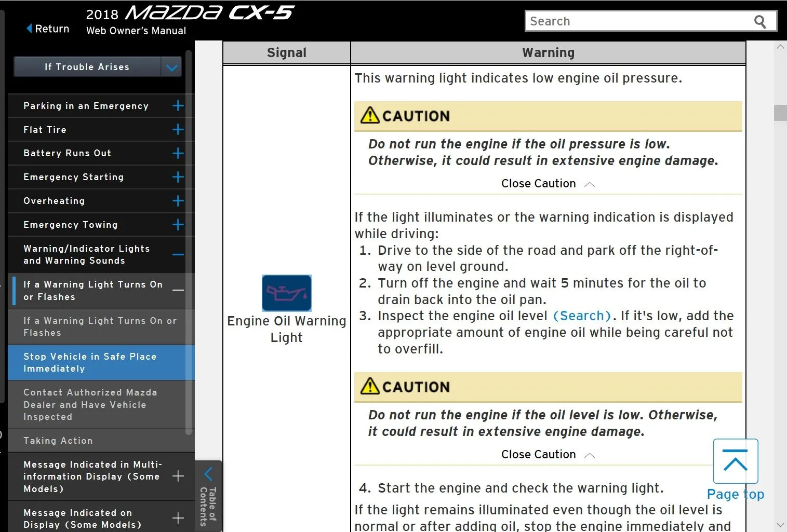Click the vertical page scrollbar thumb
Viewport: 787px width, 532px height.
coord(780,113)
